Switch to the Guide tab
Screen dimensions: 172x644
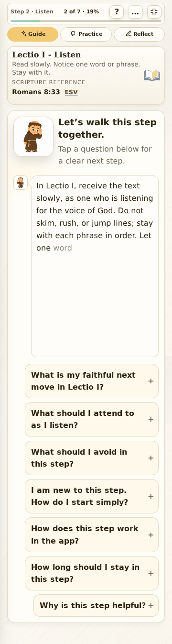[32, 34]
